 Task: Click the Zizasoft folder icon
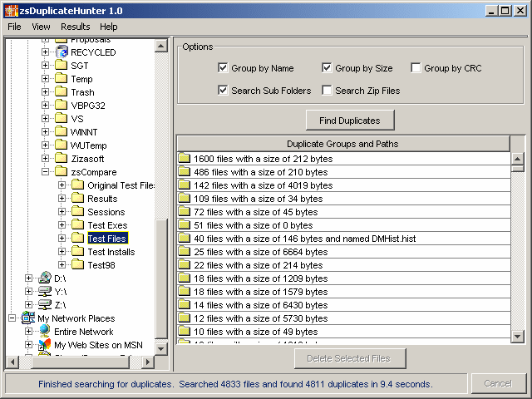point(61,158)
